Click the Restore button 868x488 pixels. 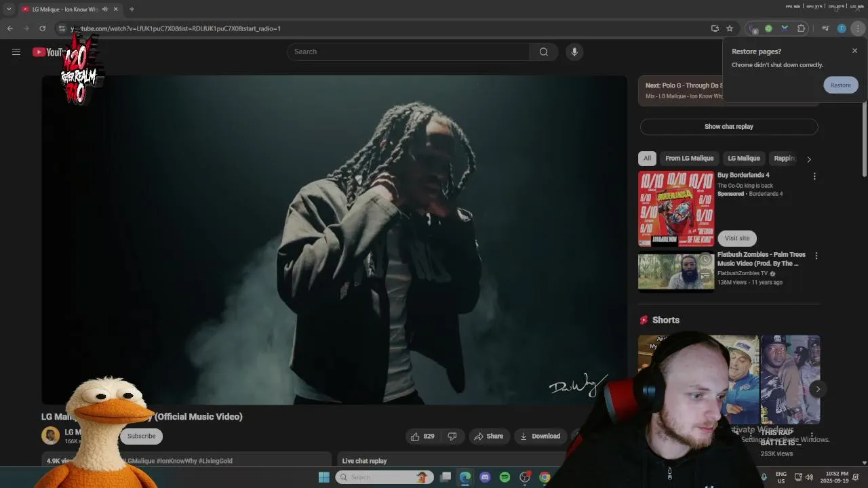pyautogui.click(x=841, y=85)
